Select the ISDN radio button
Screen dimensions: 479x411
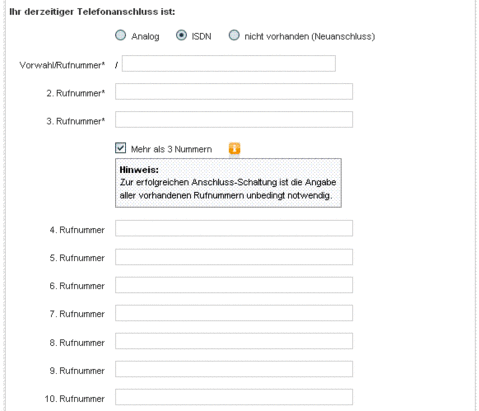(x=181, y=35)
